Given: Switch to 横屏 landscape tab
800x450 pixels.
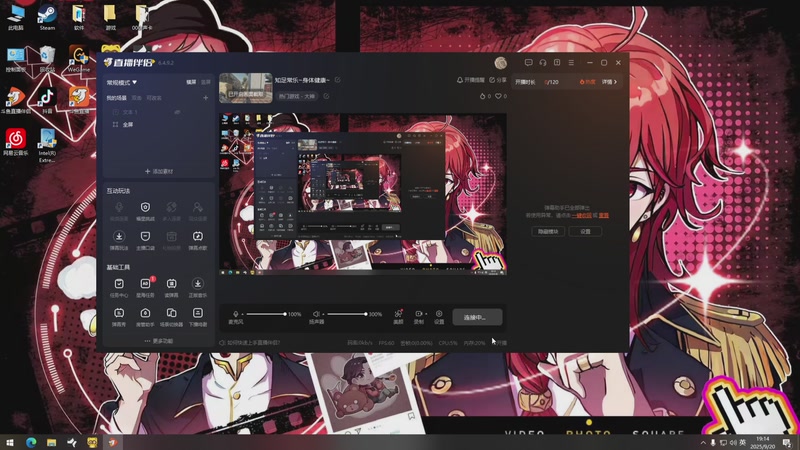Looking at the screenshot, I should tap(191, 82).
